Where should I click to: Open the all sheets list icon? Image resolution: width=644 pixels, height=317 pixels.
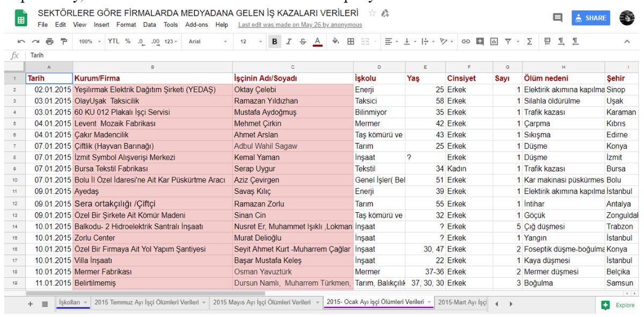tap(45, 304)
